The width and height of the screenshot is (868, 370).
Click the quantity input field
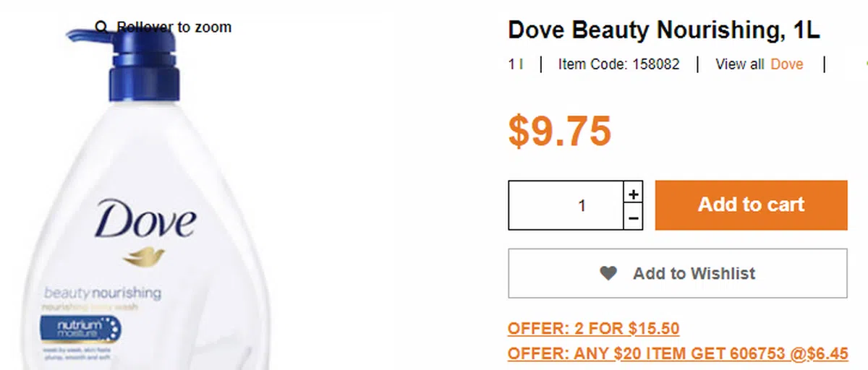pos(566,205)
